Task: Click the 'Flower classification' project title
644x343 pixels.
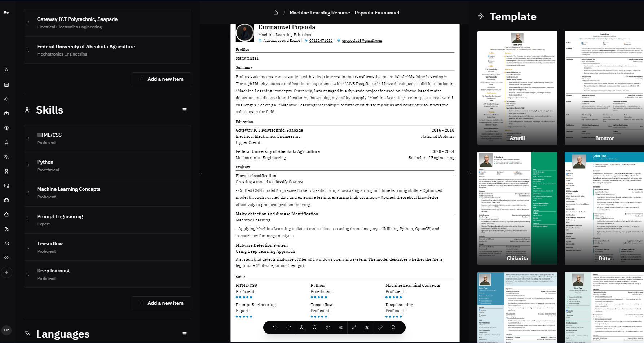Action: click(x=256, y=176)
